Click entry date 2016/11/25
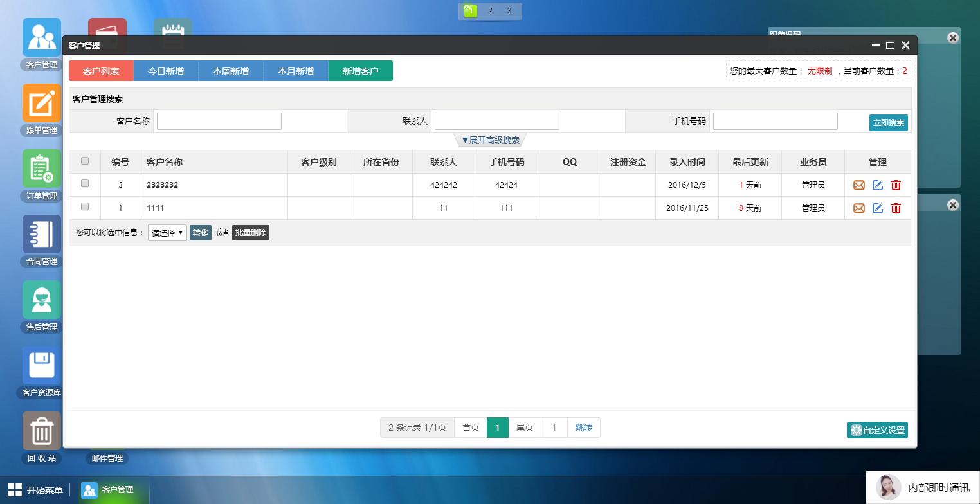Screen dimensions: 980x504 (x=687, y=208)
